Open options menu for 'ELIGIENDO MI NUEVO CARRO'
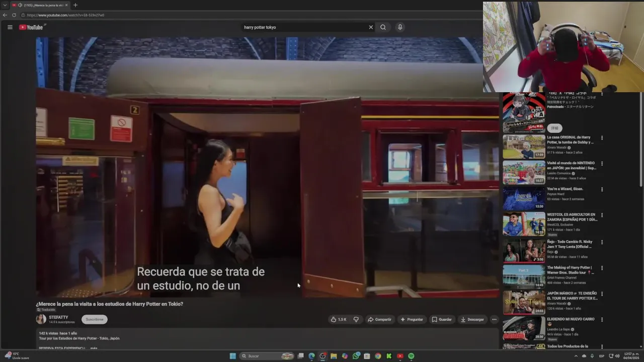644x362 pixels. (602, 320)
